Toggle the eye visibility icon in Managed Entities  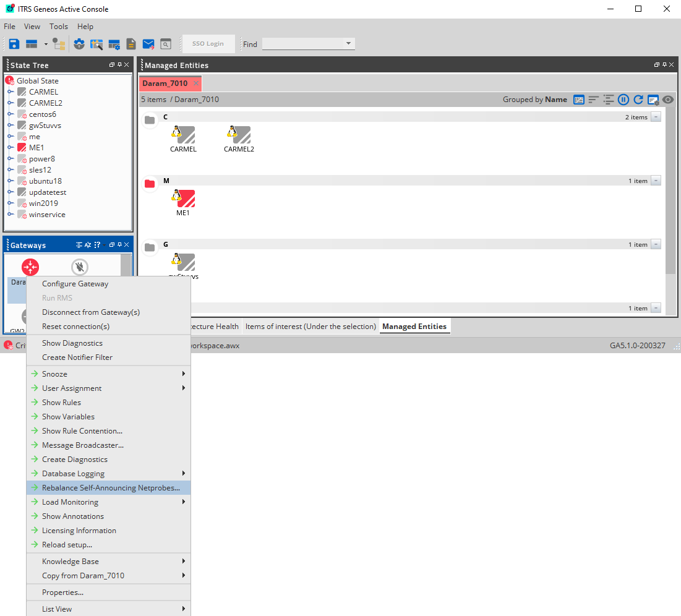668,100
